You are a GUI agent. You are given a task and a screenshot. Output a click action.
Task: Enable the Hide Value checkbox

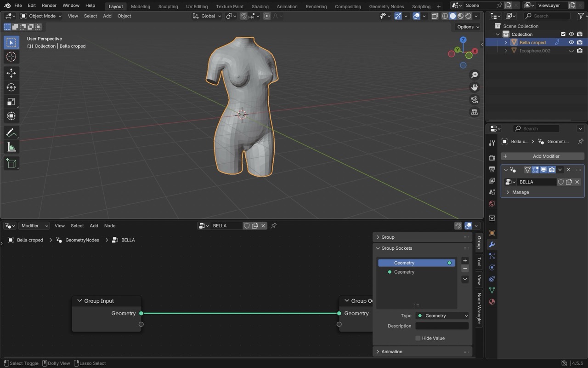[418, 338]
